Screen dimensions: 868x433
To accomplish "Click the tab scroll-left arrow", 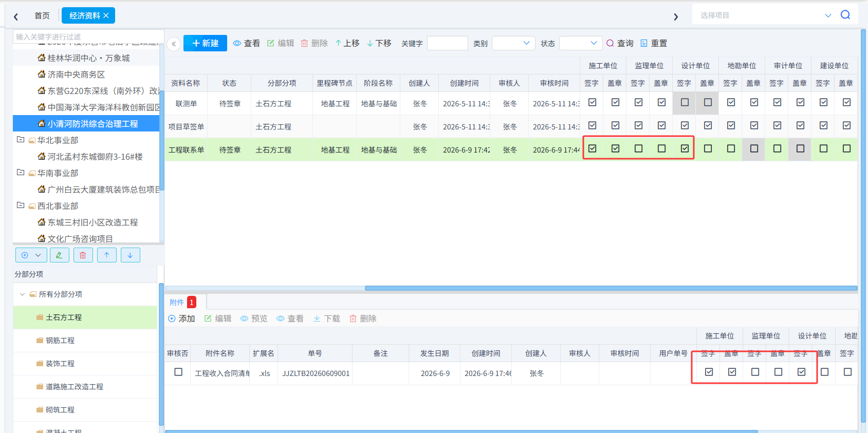I will point(16,17).
